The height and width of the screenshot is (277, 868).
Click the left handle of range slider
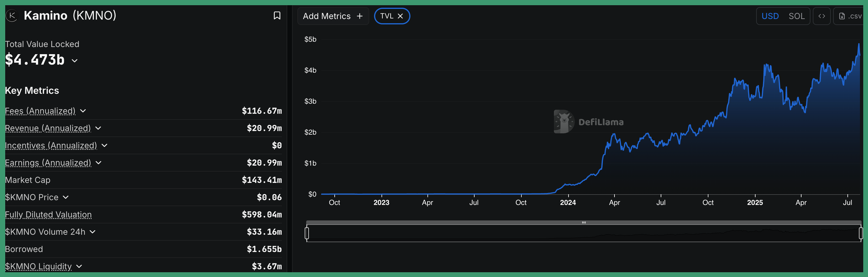coord(307,233)
